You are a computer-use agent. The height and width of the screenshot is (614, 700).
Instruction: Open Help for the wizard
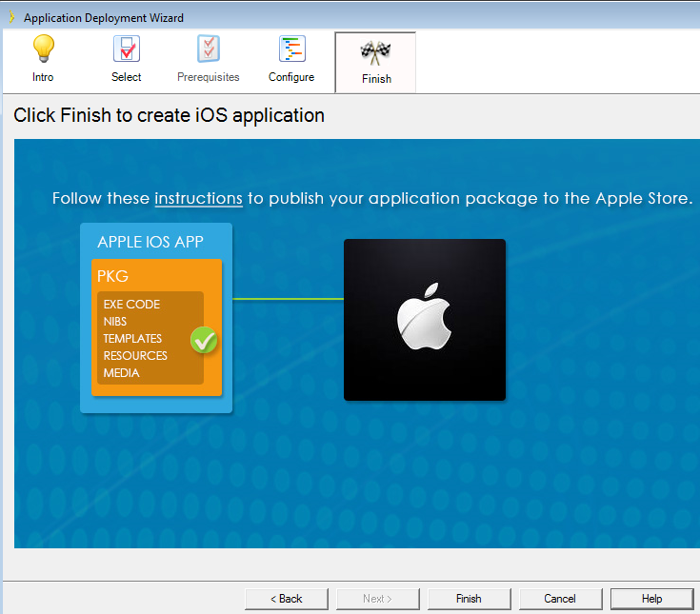651,599
